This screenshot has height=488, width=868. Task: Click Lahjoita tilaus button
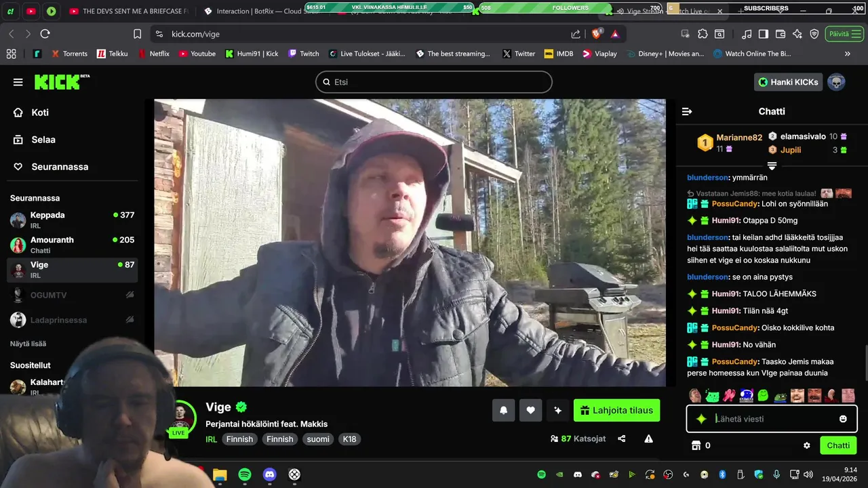click(x=616, y=410)
